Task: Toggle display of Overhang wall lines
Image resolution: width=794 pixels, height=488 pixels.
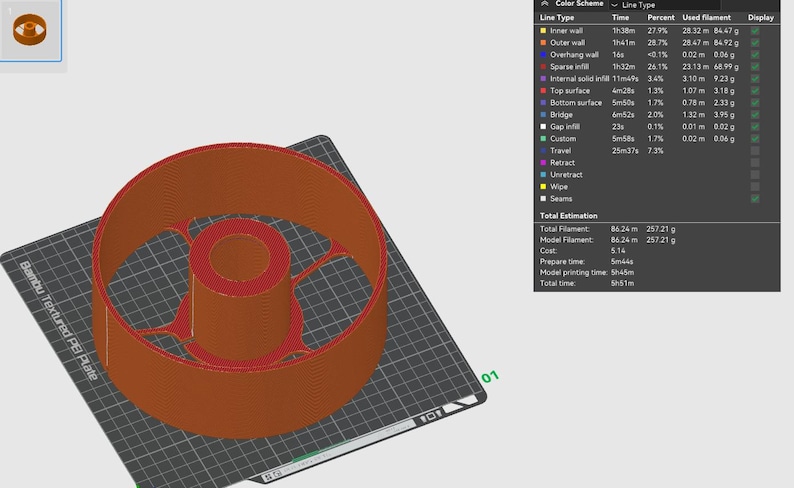Action: (x=755, y=55)
